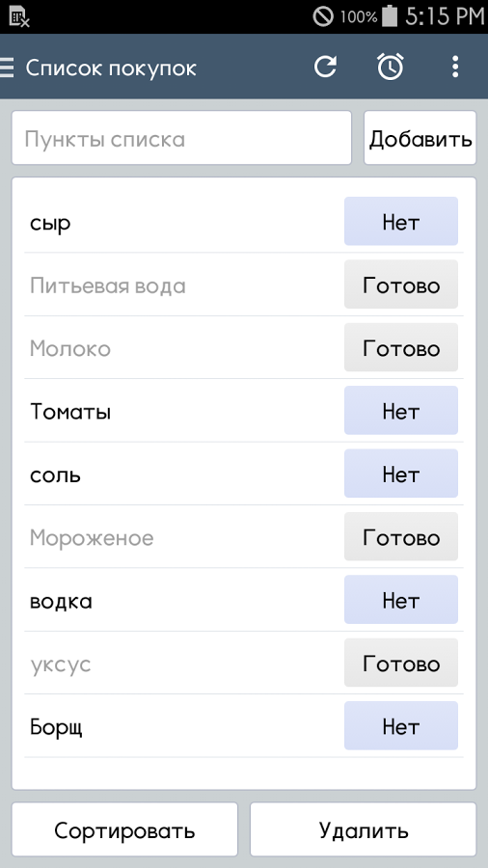Toggle Мороженое Готово status

tap(401, 537)
